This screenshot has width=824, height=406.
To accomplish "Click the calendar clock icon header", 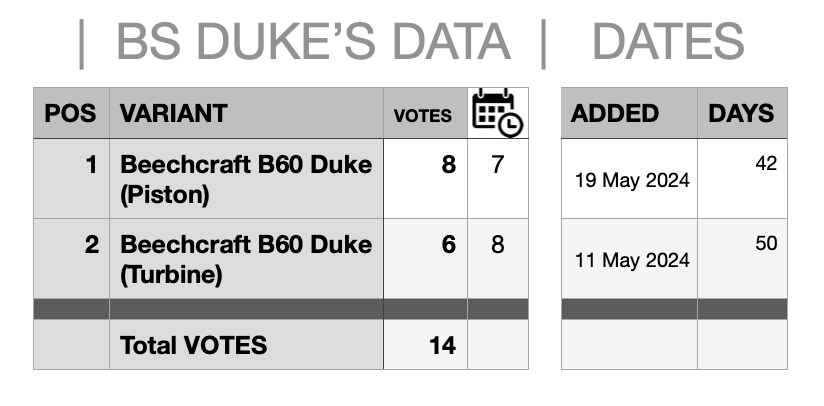I will point(497,113).
